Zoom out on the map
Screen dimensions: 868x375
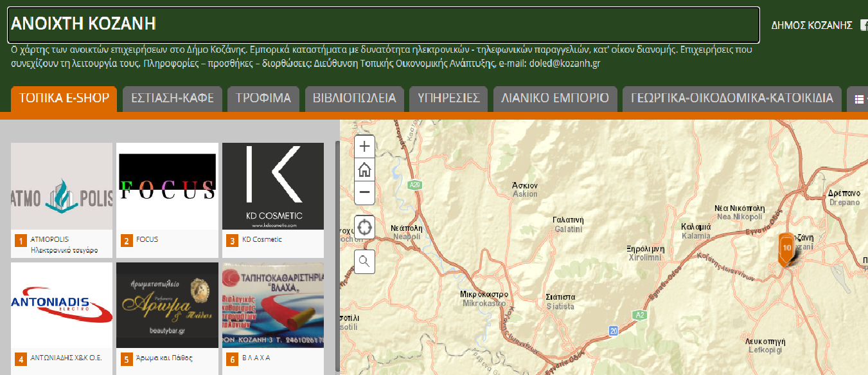click(364, 192)
